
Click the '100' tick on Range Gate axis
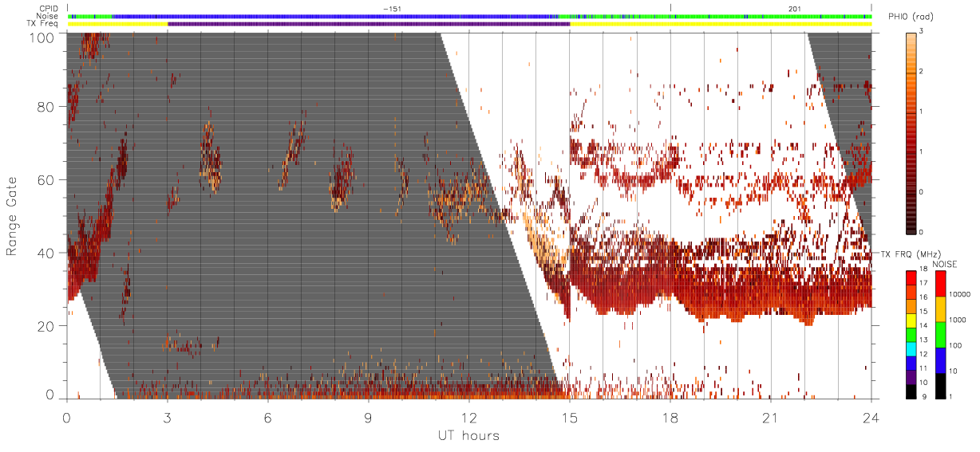[41, 37]
